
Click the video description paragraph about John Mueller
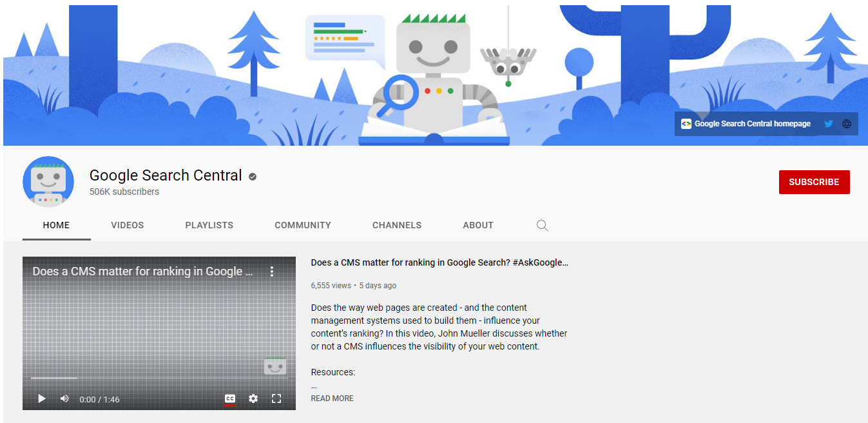(x=439, y=327)
